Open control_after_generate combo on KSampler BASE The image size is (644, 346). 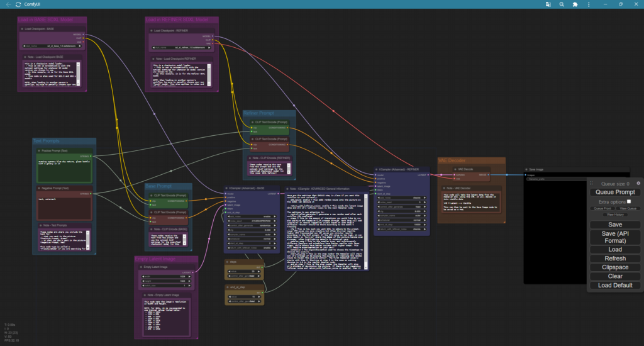coord(252,226)
